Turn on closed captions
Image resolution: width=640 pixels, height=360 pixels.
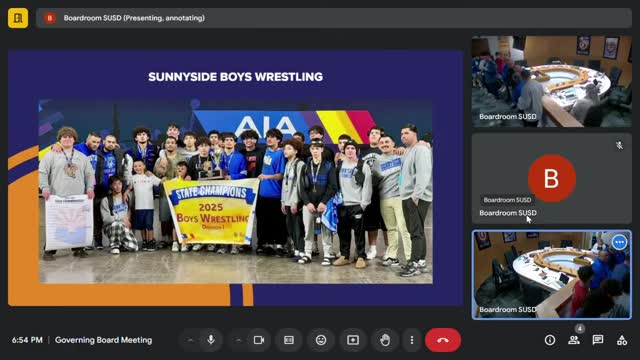[x=289, y=340]
